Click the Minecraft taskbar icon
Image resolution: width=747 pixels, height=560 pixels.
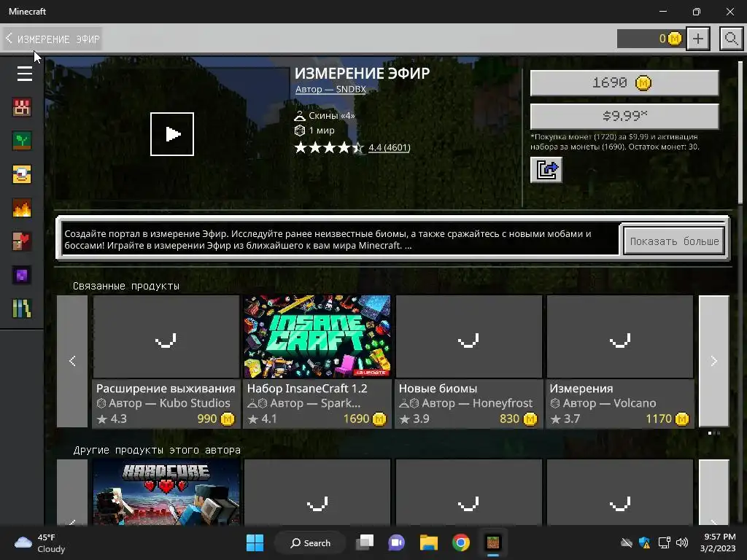point(493,542)
